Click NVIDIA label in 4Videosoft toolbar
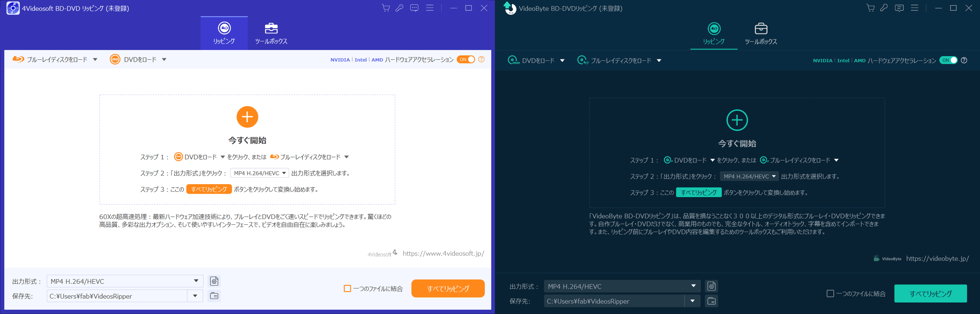The width and height of the screenshot is (980, 314). point(340,60)
